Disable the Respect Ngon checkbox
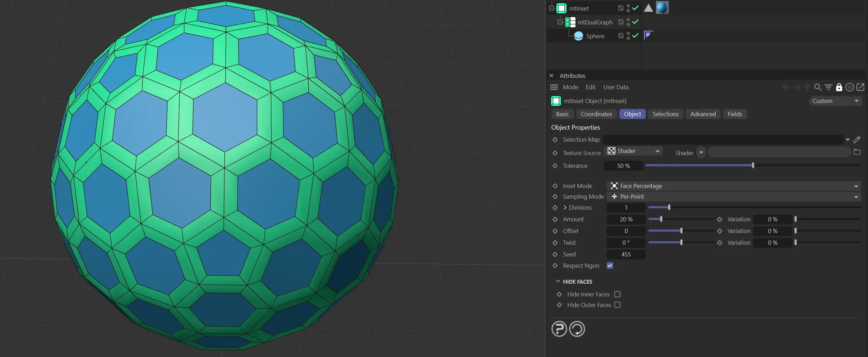This screenshot has height=357, width=868. [x=610, y=266]
